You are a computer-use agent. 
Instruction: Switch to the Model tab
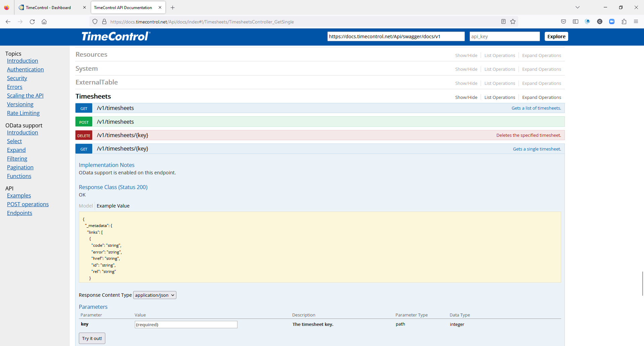tap(86, 206)
